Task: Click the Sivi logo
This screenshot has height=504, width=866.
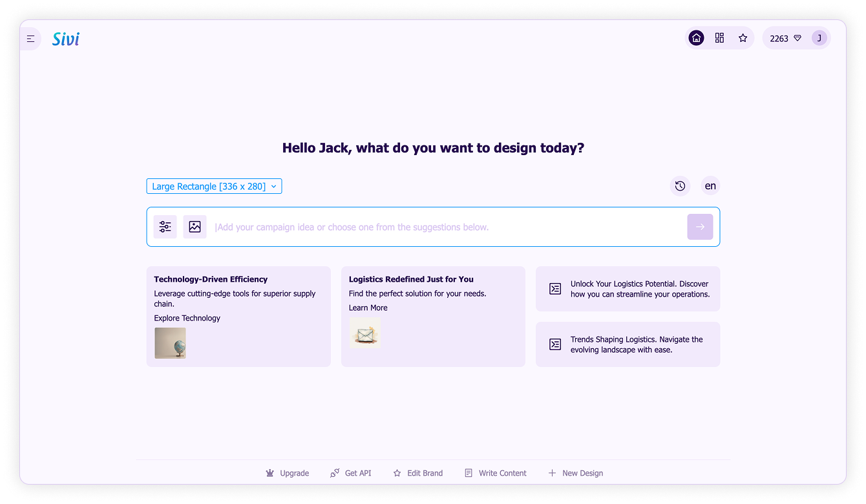Action: pyautogui.click(x=66, y=39)
